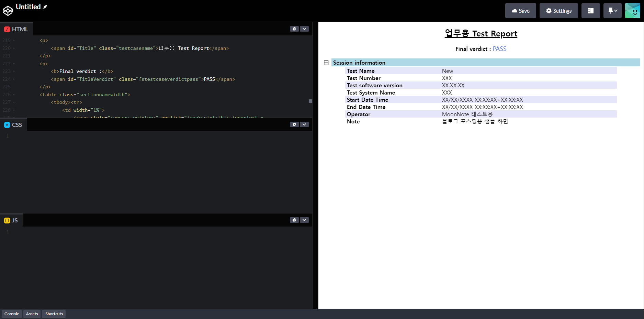Show keyboard Shortcuts
Image resolution: width=644 pixels, height=319 pixels.
54,314
